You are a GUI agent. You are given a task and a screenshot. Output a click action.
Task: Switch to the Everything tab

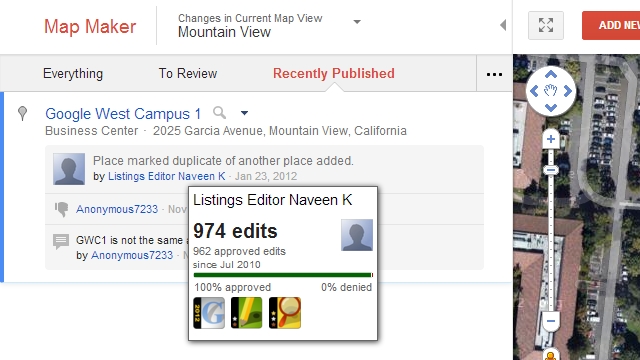pyautogui.click(x=73, y=73)
